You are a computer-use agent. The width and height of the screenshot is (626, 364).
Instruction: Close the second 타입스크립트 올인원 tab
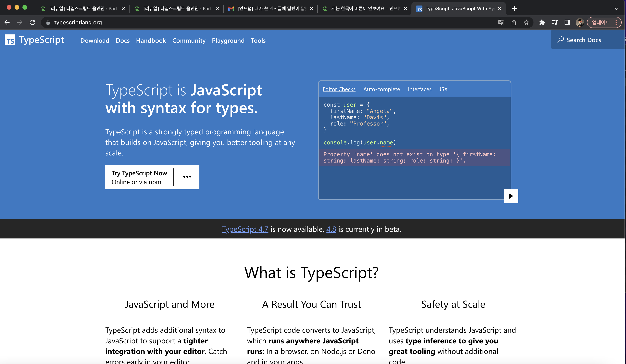click(217, 9)
